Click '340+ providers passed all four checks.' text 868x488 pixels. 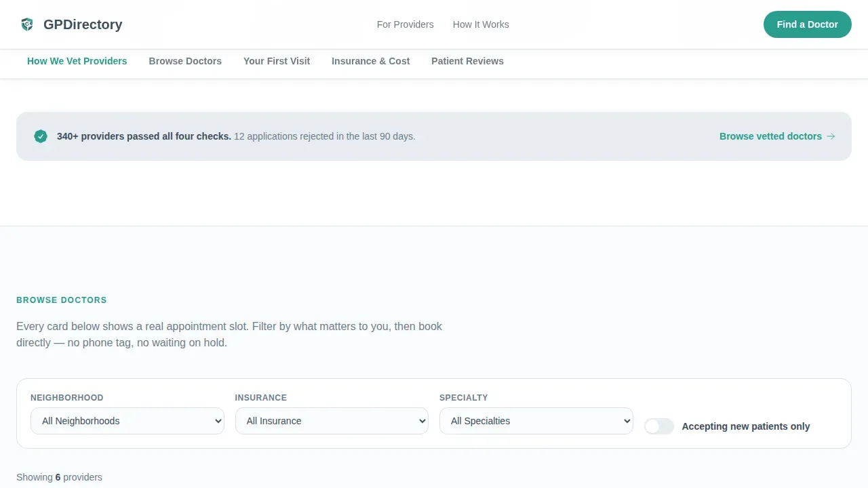click(x=144, y=136)
